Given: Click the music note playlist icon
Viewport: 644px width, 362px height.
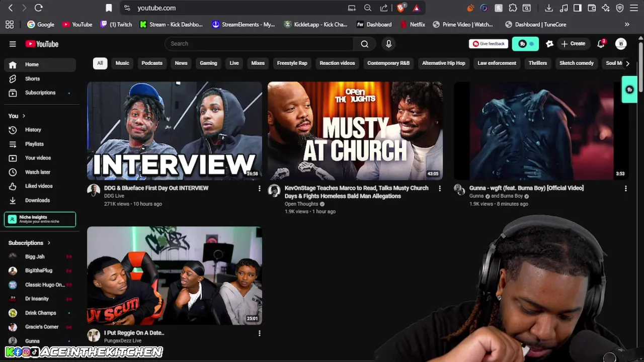Looking at the screenshot, I should 563,8.
